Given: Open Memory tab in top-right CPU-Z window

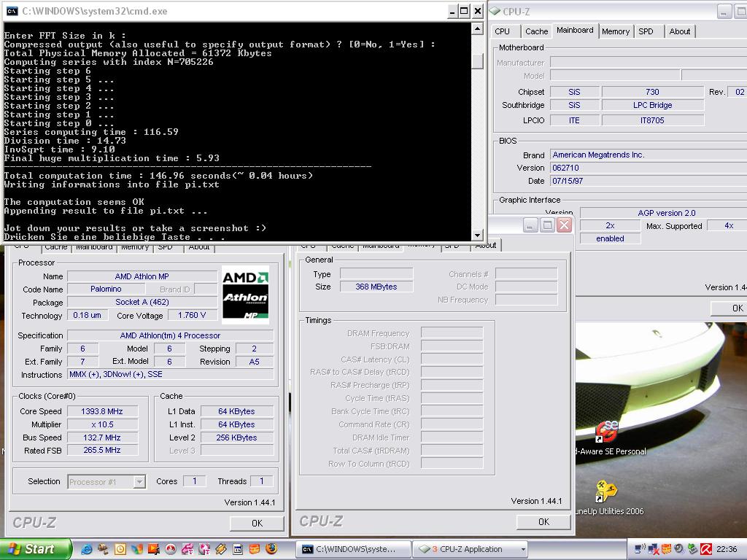Looking at the screenshot, I should pos(616,31).
